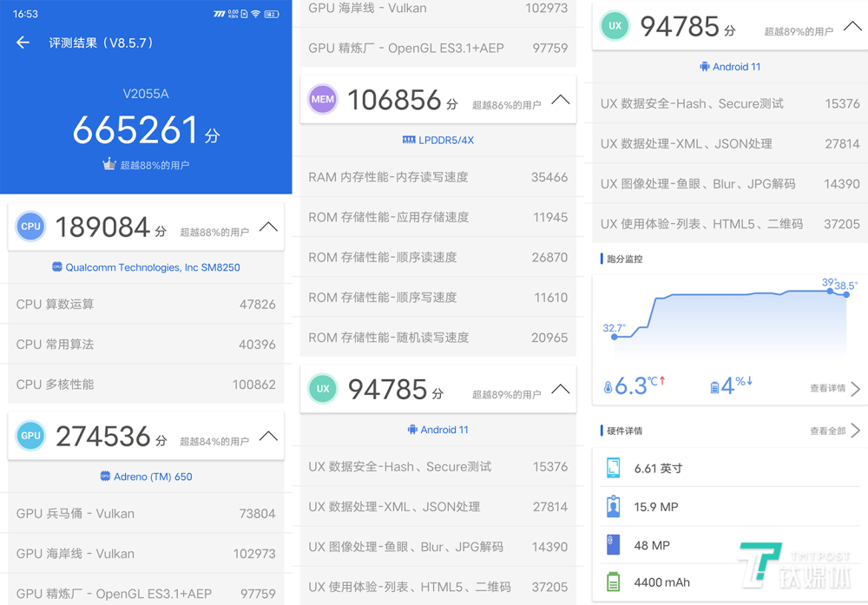Select the CPU 多核性能 100862 row

(x=146, y=384)
